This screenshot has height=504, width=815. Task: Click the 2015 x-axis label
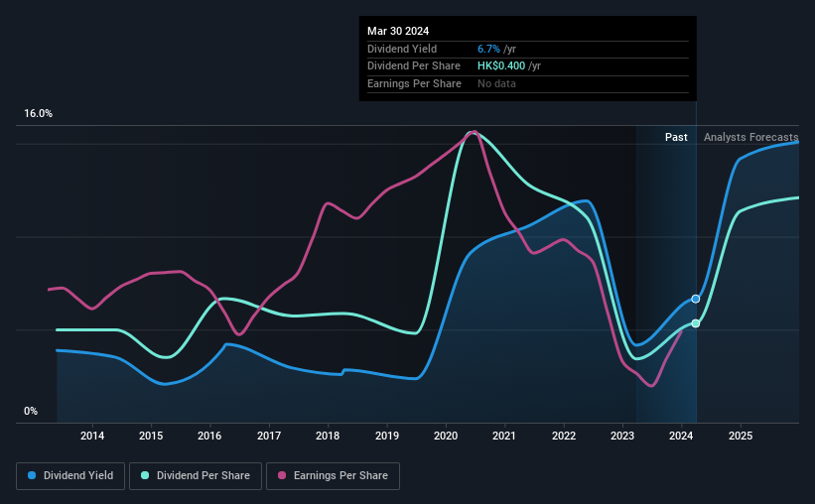point(151,436)
